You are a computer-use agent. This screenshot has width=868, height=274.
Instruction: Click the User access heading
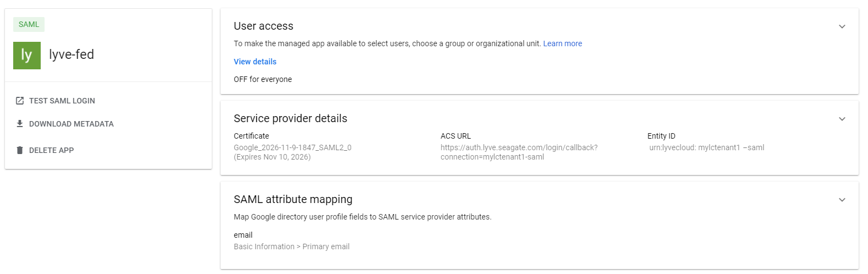[x=263, y=26]
